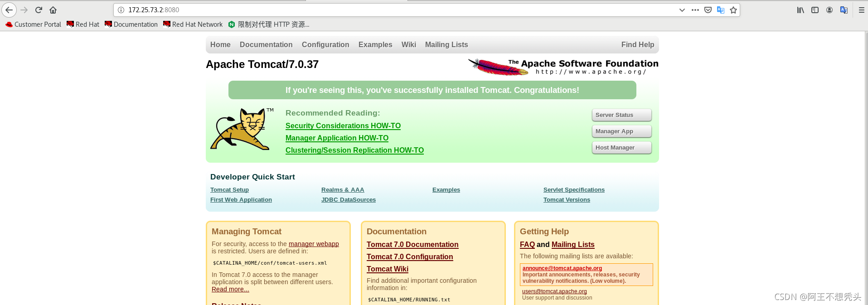Toggle the sidebar view icon
This screenshot has width=868, height=305.
pos(815,10)
